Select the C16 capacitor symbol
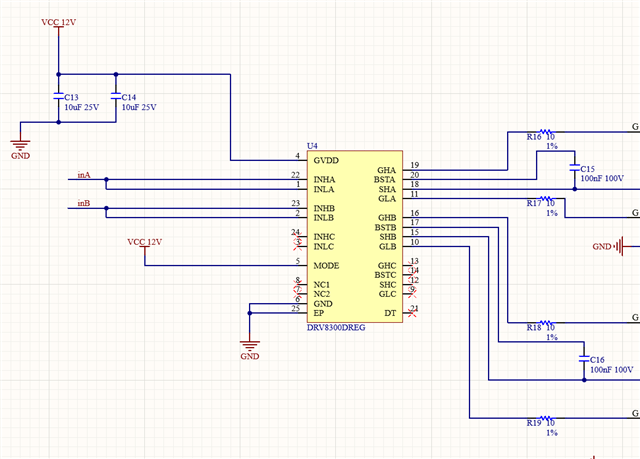 click(584, 359)
